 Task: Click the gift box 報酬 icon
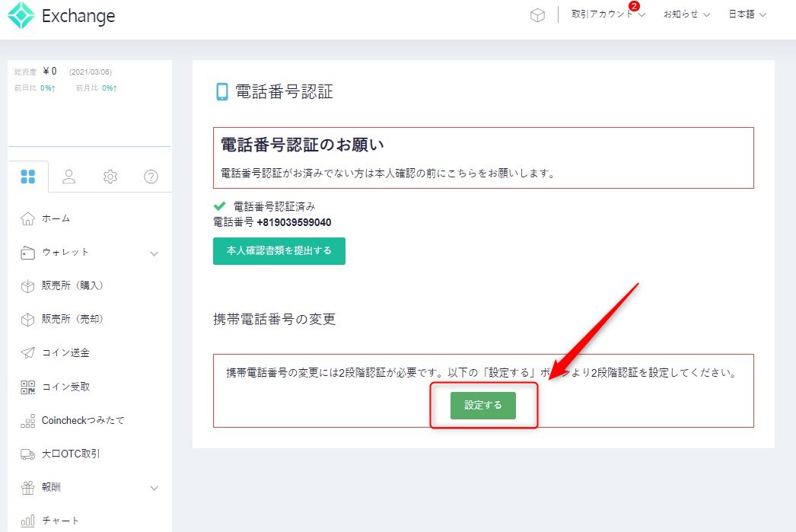tap(28, 487)
